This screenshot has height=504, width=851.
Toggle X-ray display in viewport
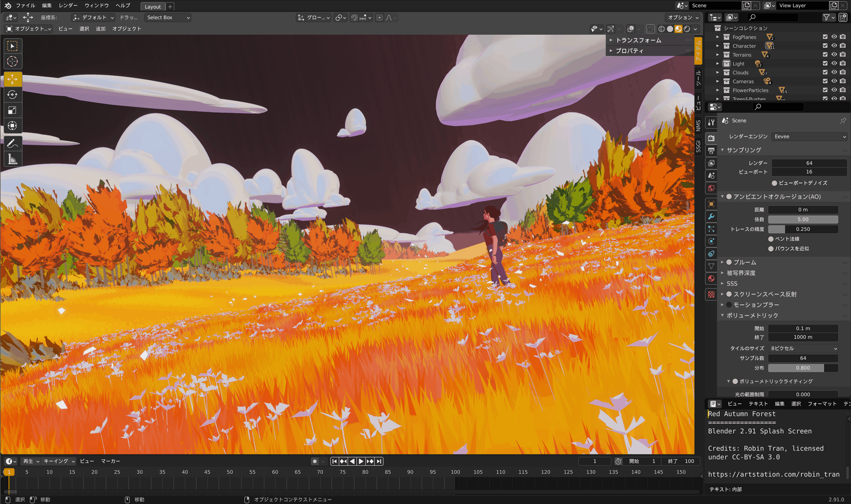tap(650, 29)
